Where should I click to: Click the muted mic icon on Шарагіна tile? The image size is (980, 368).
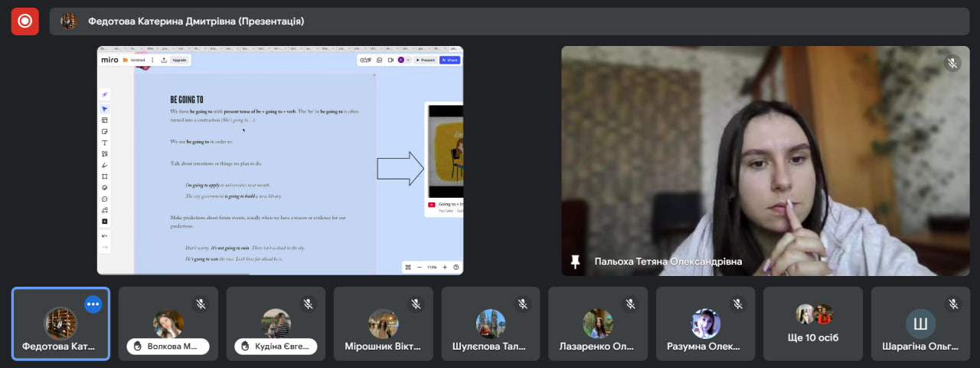tap(953, 304)
